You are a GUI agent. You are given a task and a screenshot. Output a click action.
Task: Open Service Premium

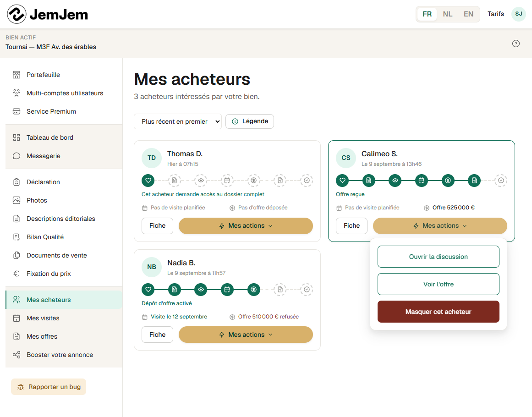click(x=64, y=111)
